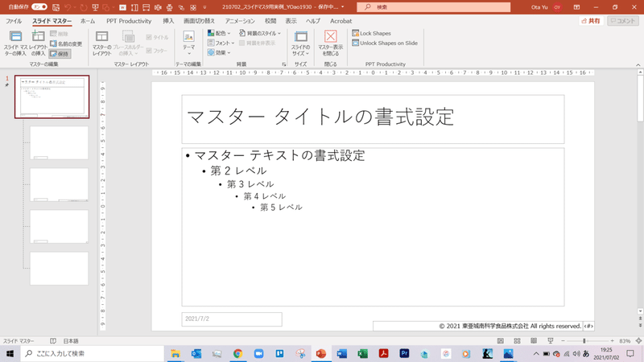Switch to the Home (ホーム) tab
The image size is (644, 362).
(x=88, y=21)
